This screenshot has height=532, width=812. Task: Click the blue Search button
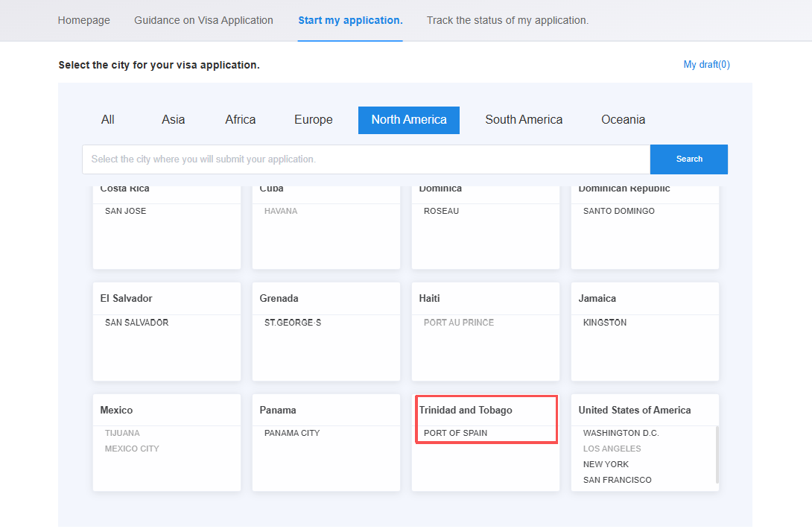689,159
